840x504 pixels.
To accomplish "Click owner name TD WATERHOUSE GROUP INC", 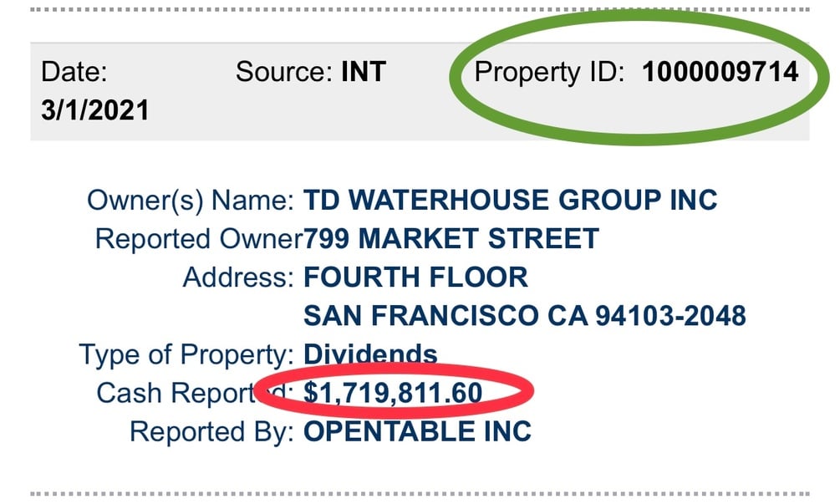I will click(x=510, y=201).
